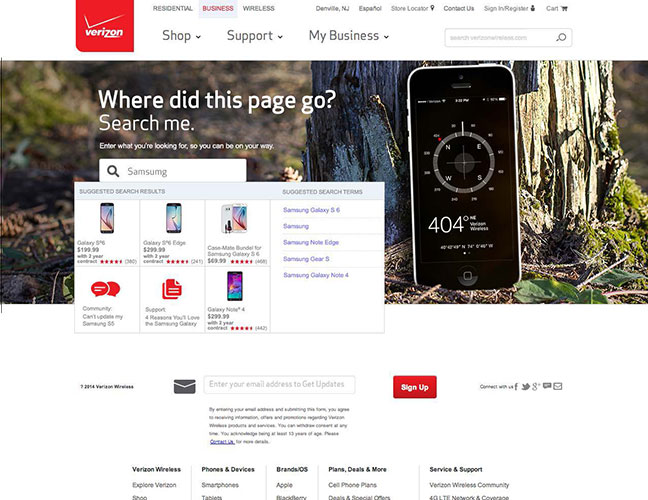Select the Wireless tab
The image size is (648, 500).
[x=259, y=8]
